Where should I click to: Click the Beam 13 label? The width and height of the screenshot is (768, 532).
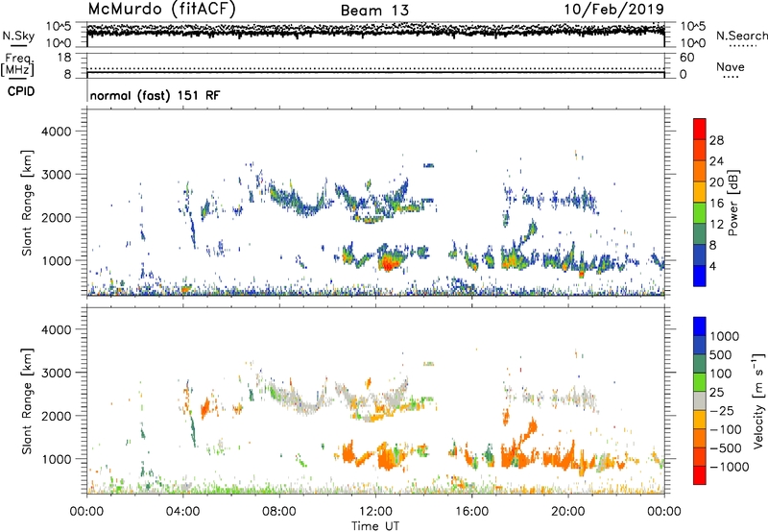374,11
